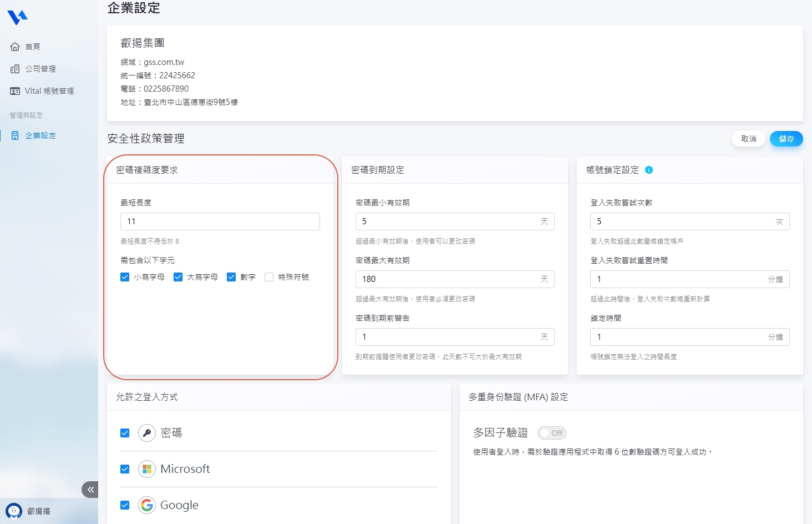Collapse the sidebar with the double-chevron button

(90, 490)
